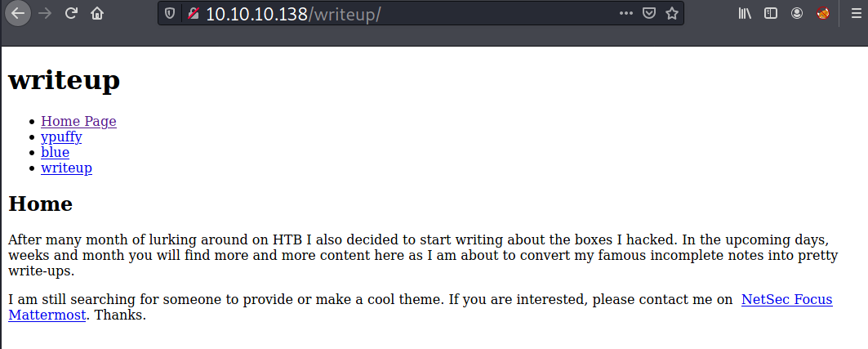Click the address bar URL field
Image resolution: width=868 pixels, height=349 pixels.
(x=408, y=14)
